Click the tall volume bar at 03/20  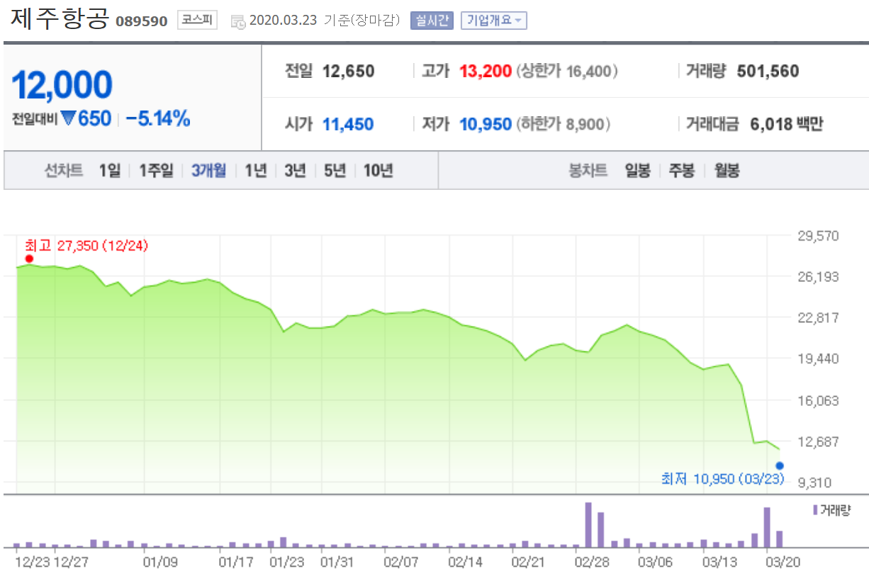[766, 528]
